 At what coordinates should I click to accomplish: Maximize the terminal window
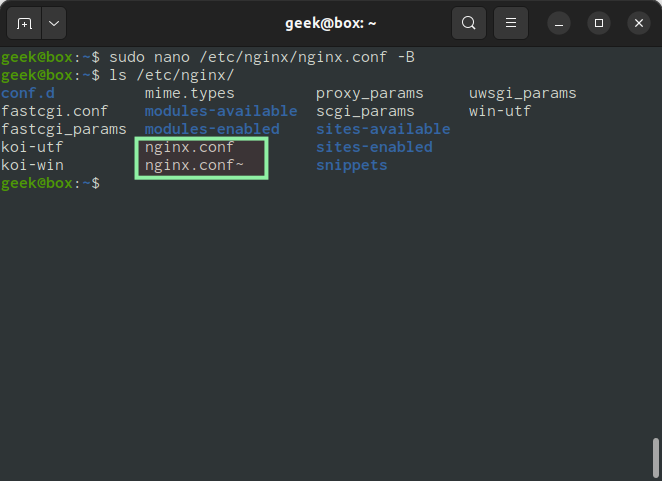599,23
